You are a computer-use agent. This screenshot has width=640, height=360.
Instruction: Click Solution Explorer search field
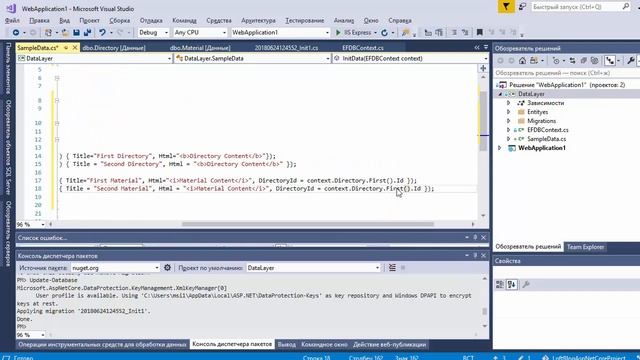(x=567, y=73)
